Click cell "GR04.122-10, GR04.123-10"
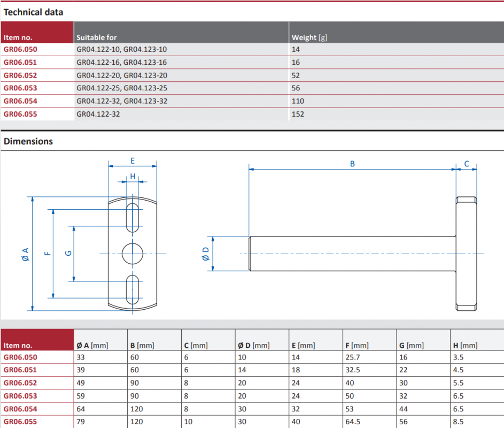 pos(121,49)
